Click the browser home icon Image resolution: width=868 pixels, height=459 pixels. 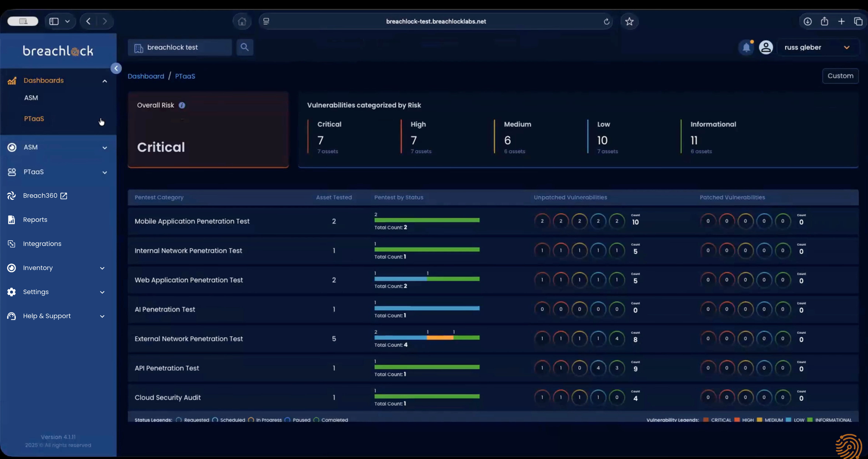(x=242, y=21)
